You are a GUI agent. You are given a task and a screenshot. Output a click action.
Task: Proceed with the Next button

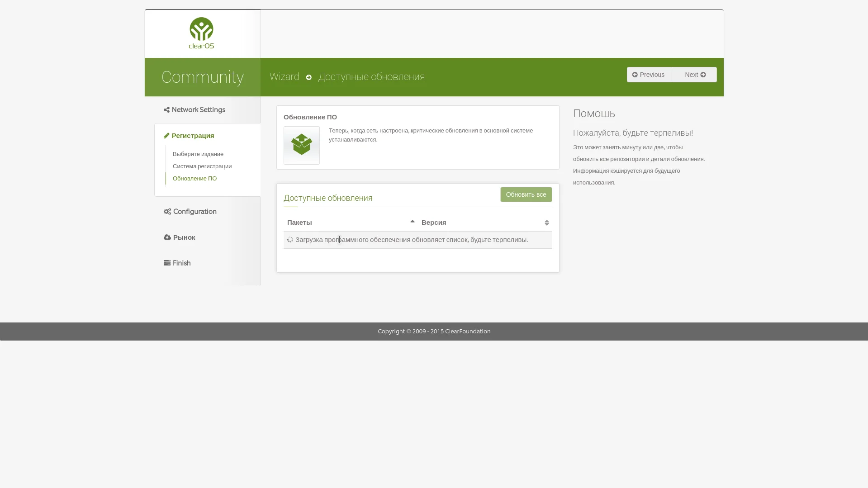694,75
